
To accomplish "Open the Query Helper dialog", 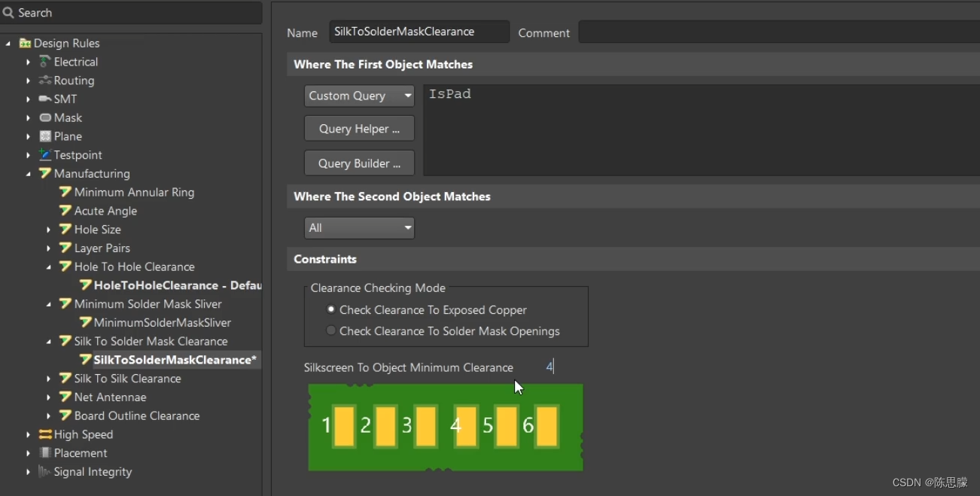I will click(359, 129).
